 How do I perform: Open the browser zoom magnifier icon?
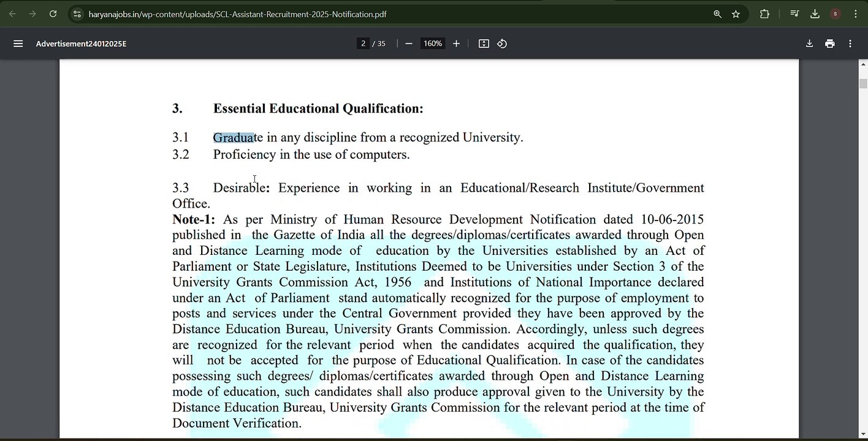[717, 14]
